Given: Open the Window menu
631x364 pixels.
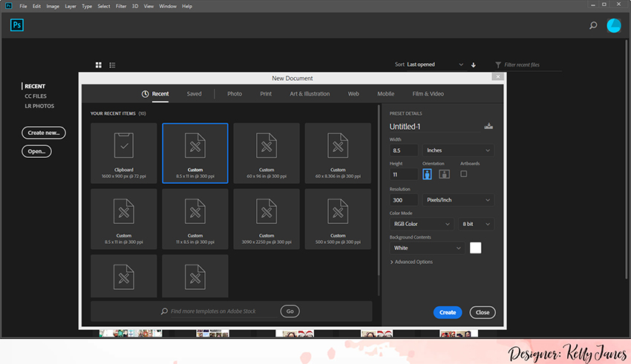Looking at the screenshot, I should tap(168, 6).
